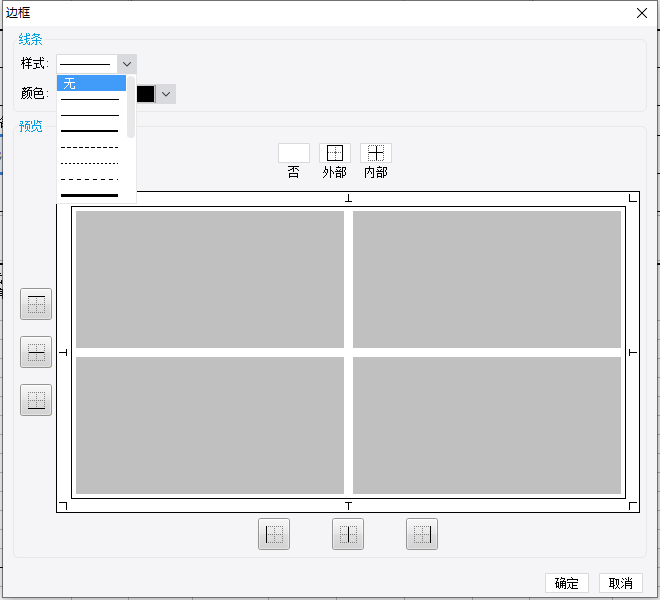Click 取消 to cancel
Screen dimensions: 660x600
pyautogui.click(x=621, y=583)
